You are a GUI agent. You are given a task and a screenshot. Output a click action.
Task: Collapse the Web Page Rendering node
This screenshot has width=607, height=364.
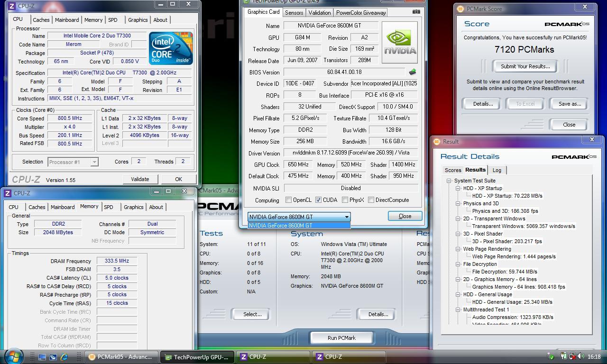(458, 249)
